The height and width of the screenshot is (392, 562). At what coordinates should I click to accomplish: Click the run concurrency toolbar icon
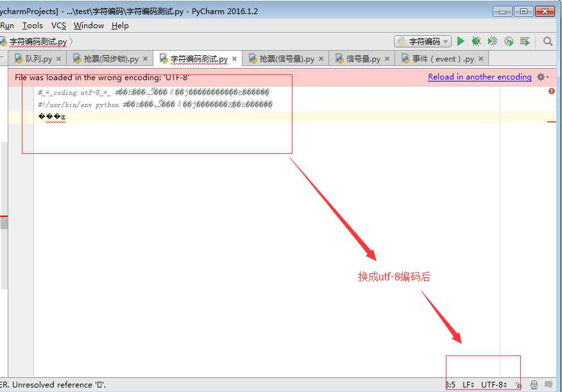[525, 41]
